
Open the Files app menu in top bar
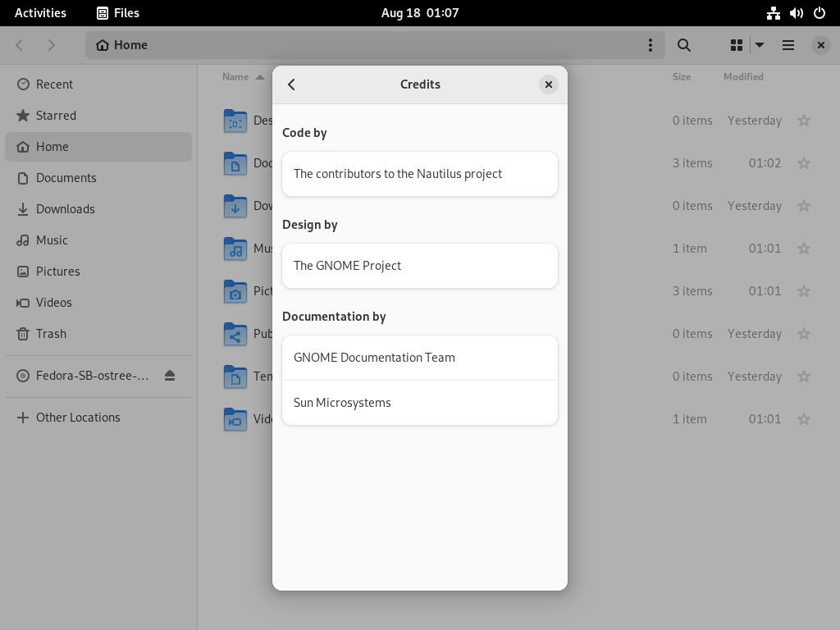tap(118, 13)
